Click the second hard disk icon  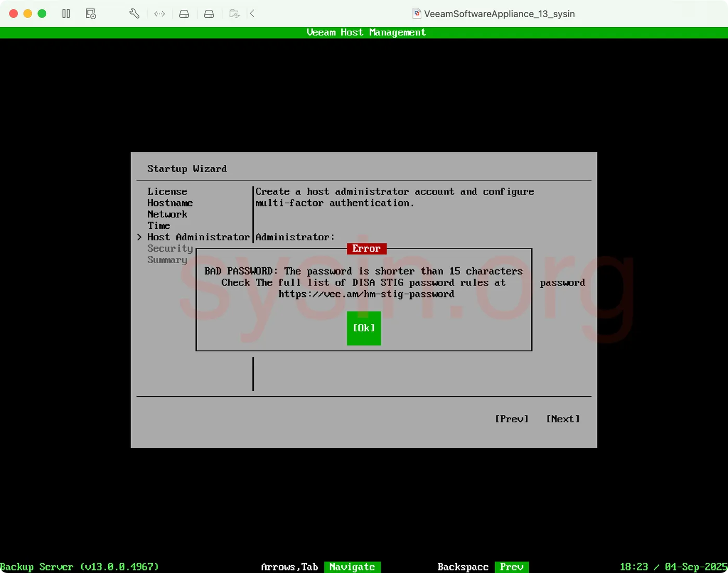click(209, 14)
